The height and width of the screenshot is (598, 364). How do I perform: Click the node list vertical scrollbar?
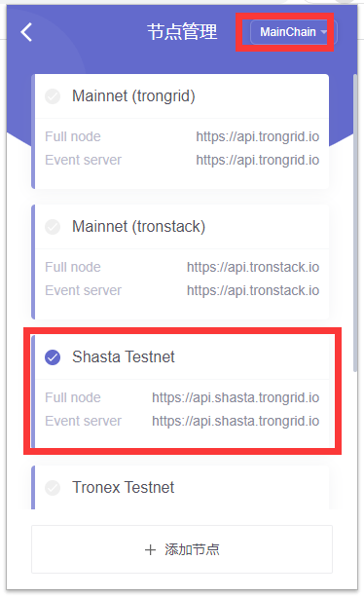355,223
